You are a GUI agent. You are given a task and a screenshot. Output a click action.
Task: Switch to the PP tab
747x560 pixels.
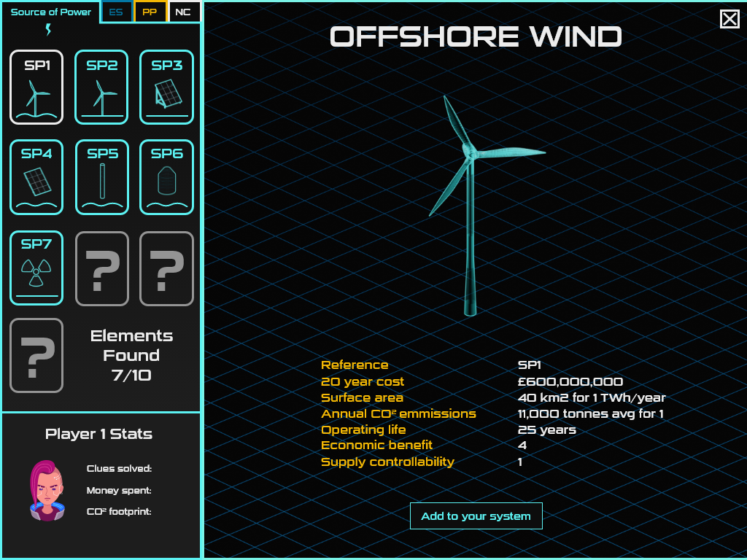(x=150, y=12)
